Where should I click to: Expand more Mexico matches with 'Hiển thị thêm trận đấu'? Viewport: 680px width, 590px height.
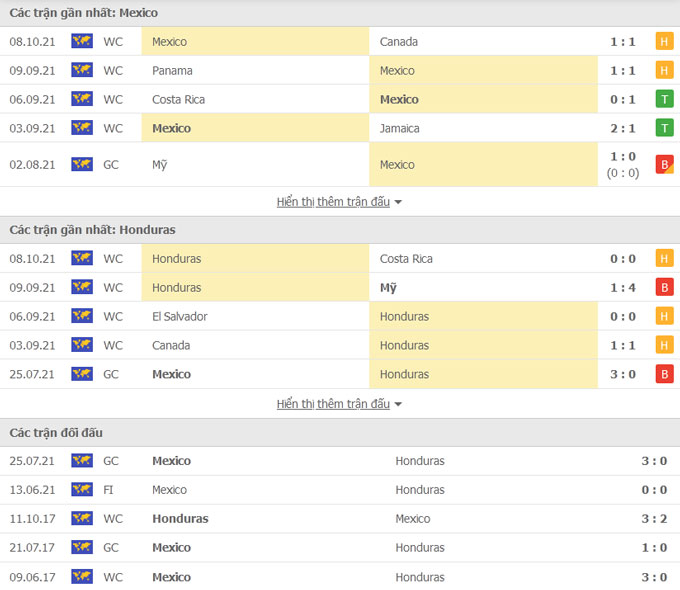333,202
